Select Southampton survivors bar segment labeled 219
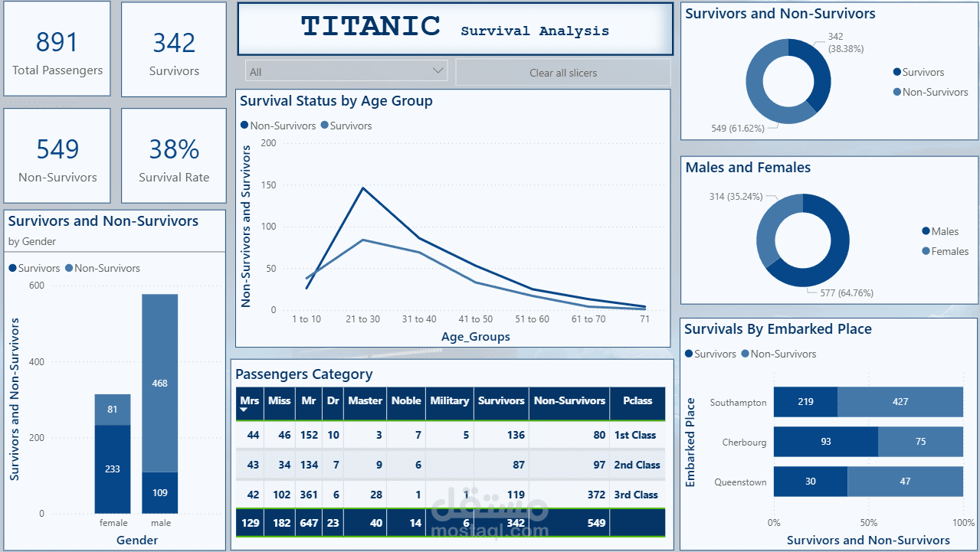The image size is (980, 552). tap(805, 402)
